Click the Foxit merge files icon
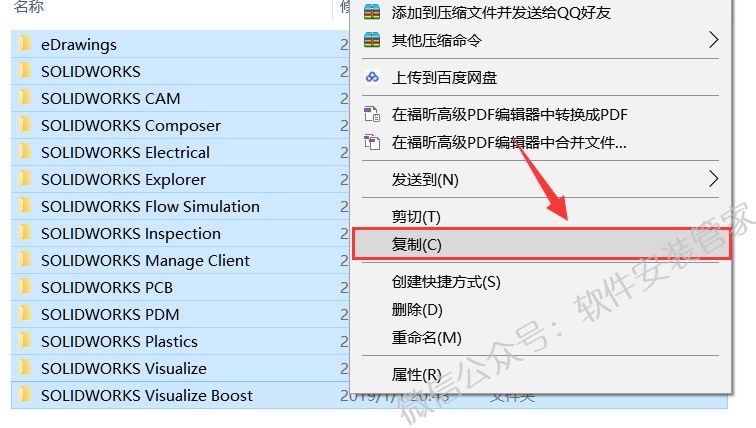 click(x=372, y=142)
